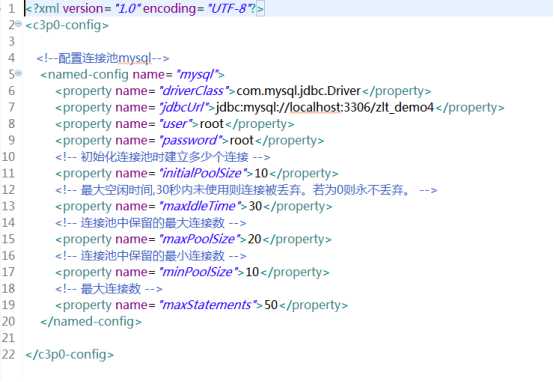This screenshot has height=382, width=554.
Task: Click the closing </property> tag on line 19
Action: coord(314,305)
